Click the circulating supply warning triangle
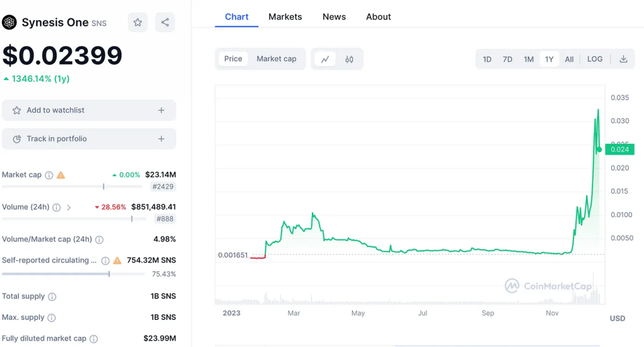 [117, 260]
